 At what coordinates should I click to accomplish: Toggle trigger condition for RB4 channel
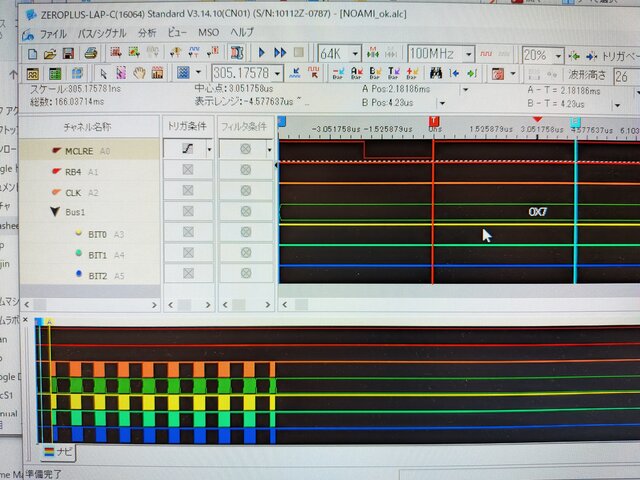click(x=188, y=171)
